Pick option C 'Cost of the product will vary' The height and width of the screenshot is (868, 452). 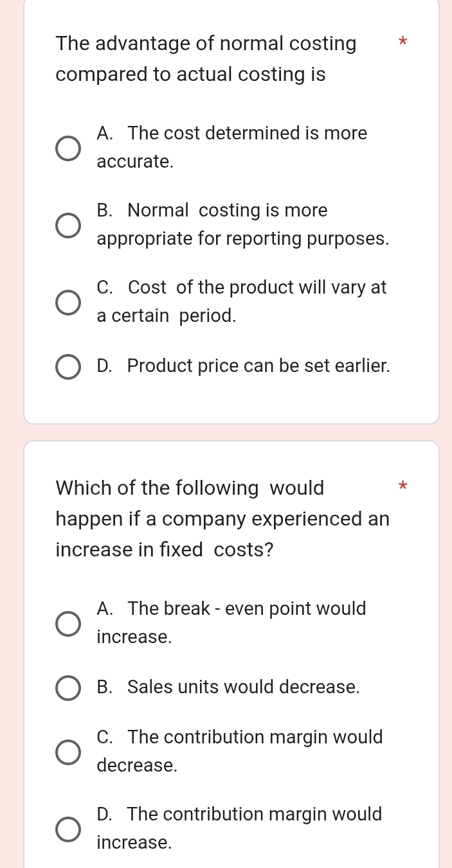[68, 302]
